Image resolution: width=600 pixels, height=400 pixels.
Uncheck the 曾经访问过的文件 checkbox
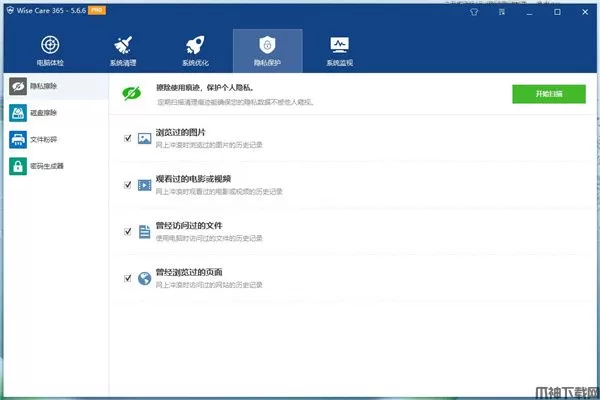pyautogui.click(x=128, y=232)
